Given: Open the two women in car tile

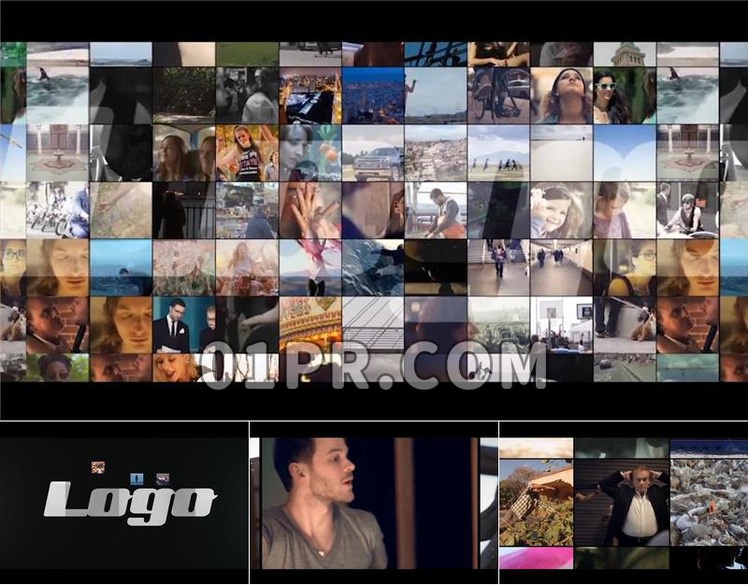Looking at the screenshot, I should (x=184, y=153).
